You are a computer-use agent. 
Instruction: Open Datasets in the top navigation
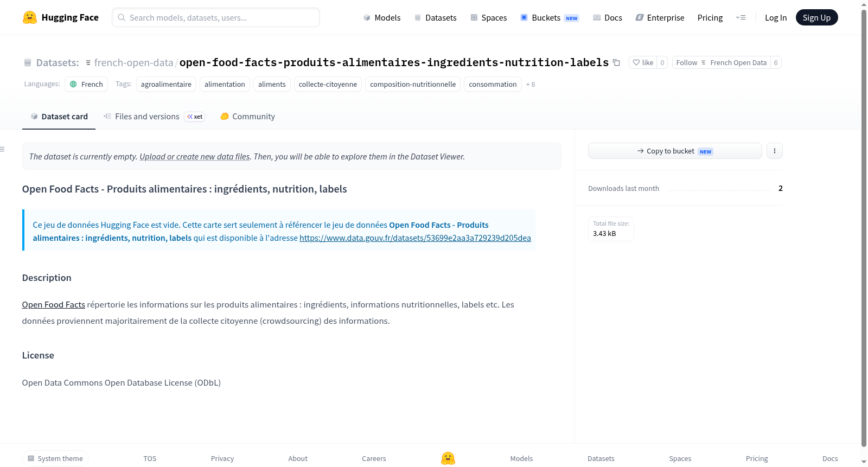coord(436,17)
